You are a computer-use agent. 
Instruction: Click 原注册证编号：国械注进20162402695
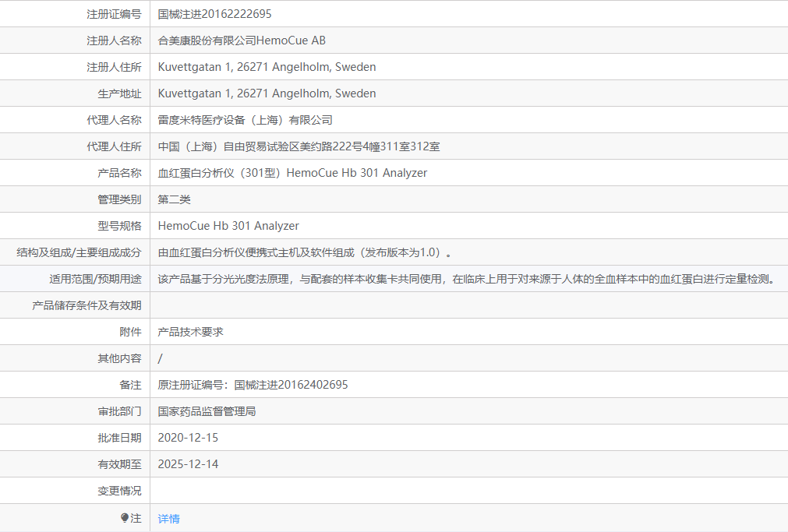(253, 386)
